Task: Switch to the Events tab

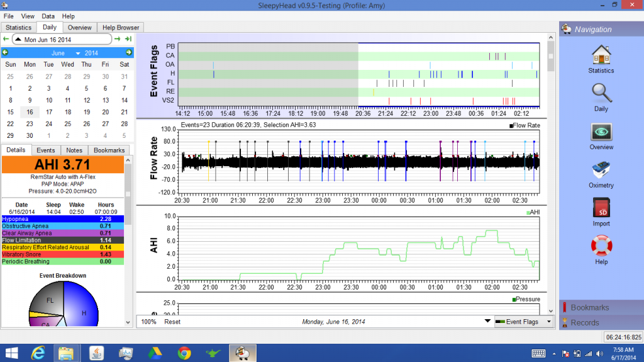Action: pyautogui.click(x=45, y=150)
